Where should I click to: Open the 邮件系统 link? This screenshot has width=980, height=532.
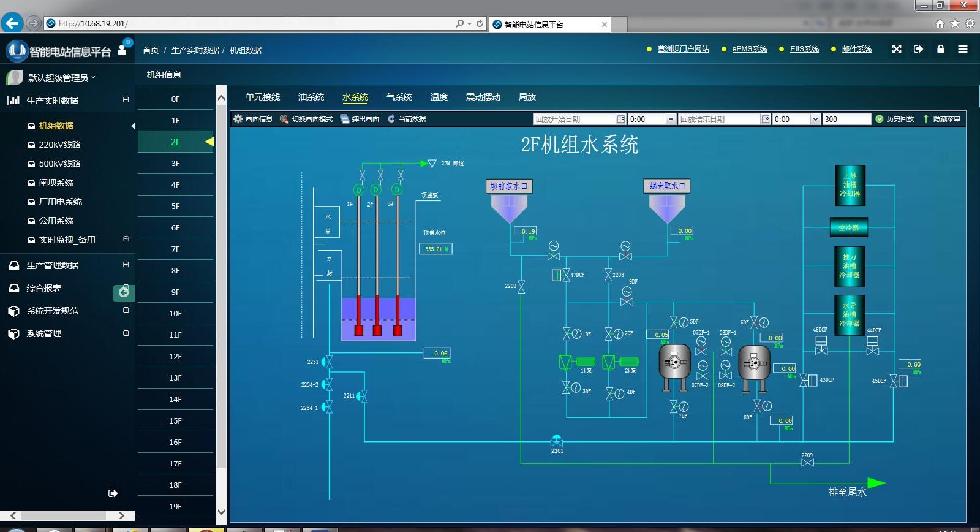[856, 49]
